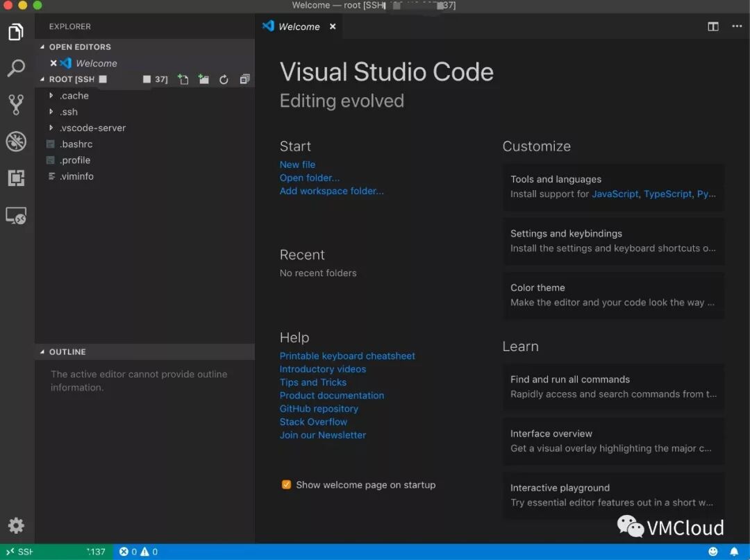Screen dimensions: 750x560
Task: Open Tools and languages card
Action: (613, 187)
